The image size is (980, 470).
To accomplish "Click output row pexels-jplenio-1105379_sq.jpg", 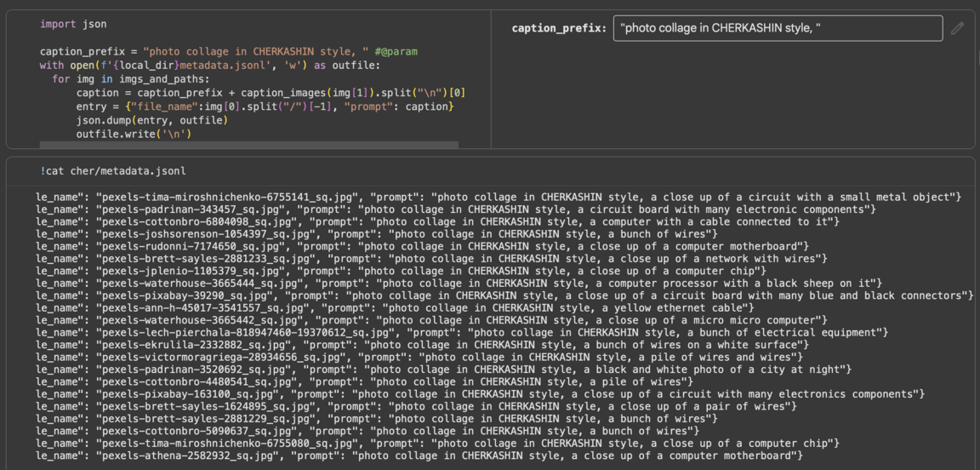I will click(401, 271).
